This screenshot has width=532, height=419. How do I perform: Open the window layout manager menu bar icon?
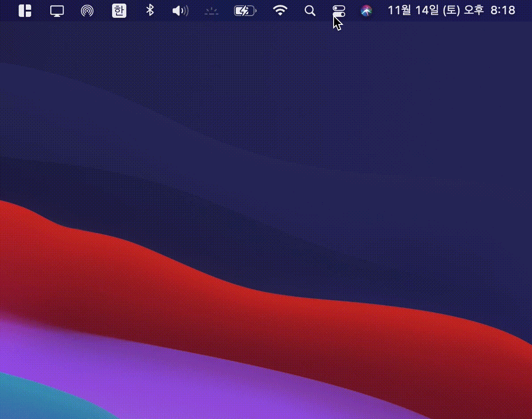[25, 11]
